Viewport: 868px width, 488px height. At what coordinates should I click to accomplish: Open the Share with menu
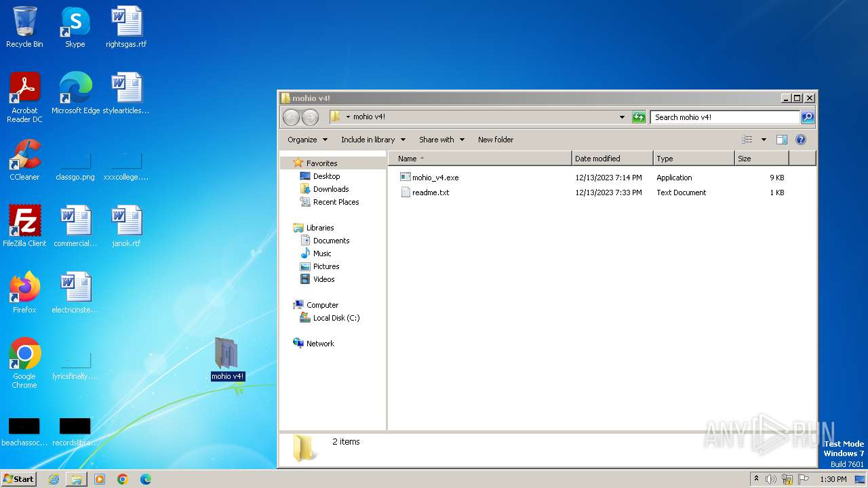click(x=441, y=140)
